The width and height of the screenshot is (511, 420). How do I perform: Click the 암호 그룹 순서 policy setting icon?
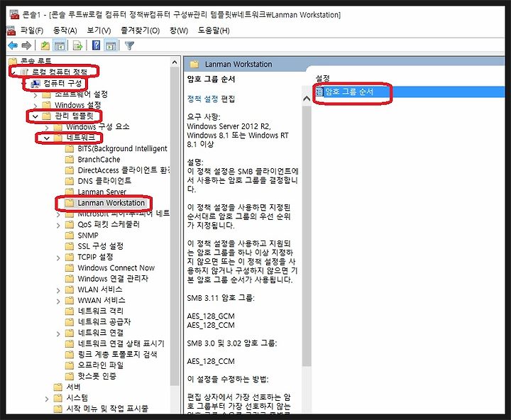(319, 92)
